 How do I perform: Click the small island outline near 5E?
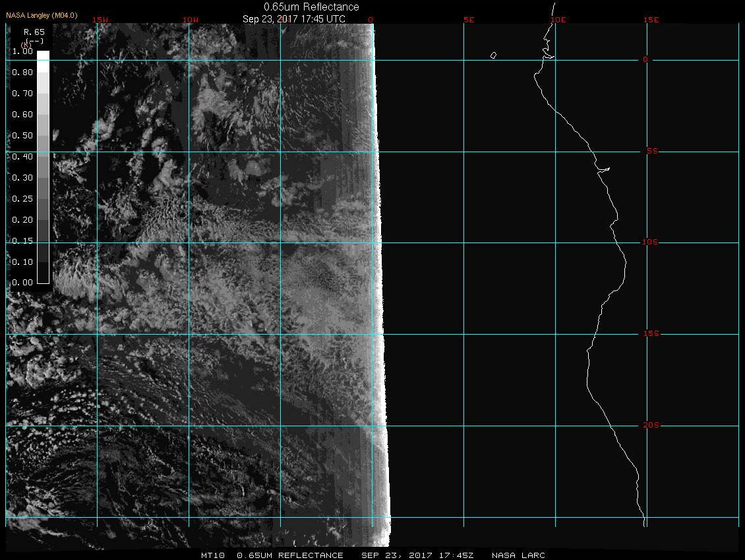(493, 55)
